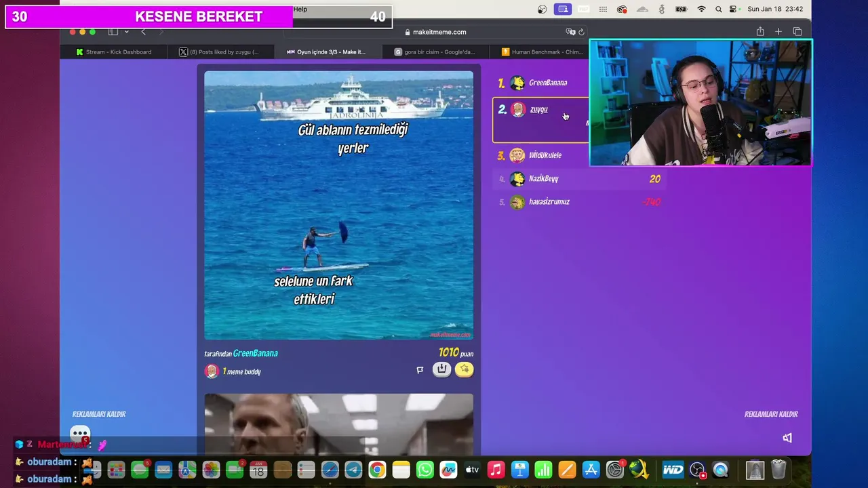This screenshot has height=488, width=868.
Task: Open the second meme with gray-haired man
Action: click(x=339, y=424)
